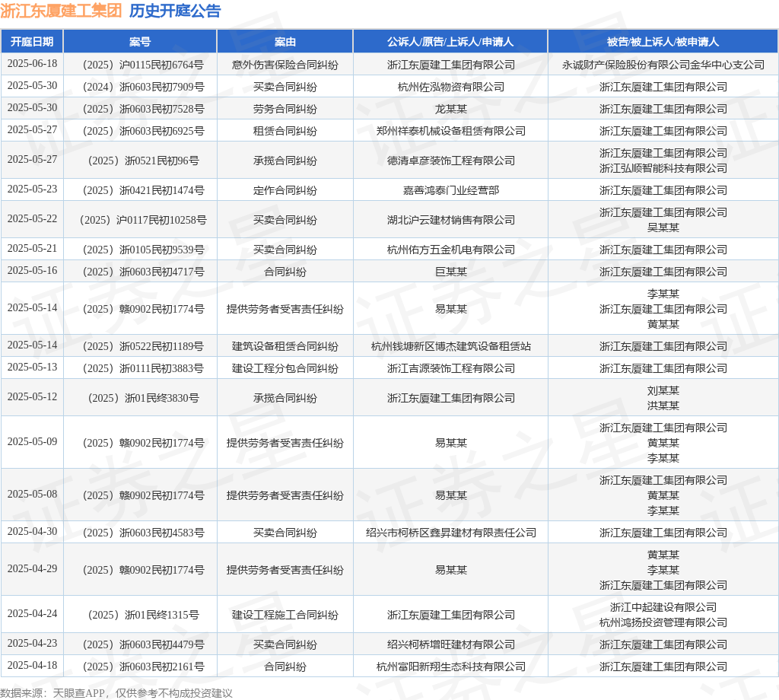Click defendant 浙江弘顺智能科技有限公司
The width and height of the screenshot is (779, 700).
(x=663, y=168)
